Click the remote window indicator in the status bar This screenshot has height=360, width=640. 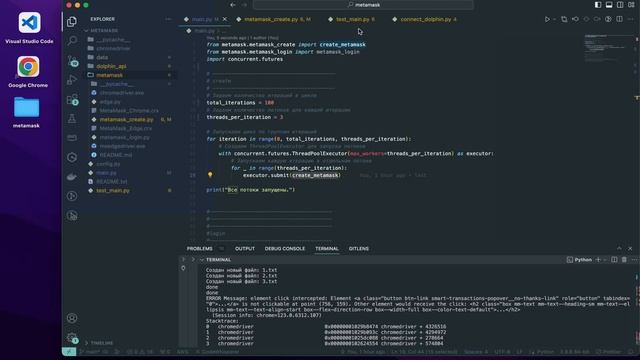click(69, 351)
